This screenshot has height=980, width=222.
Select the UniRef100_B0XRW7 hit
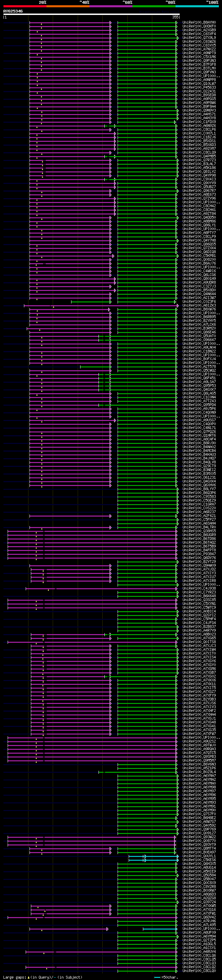(x=199, y=890)
